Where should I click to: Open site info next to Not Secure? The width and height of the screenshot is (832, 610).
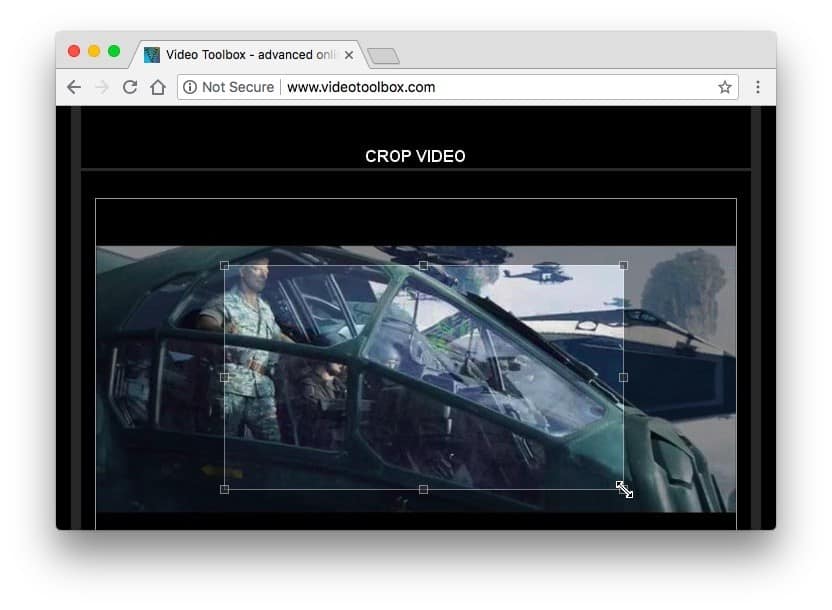tap(190, 87)
